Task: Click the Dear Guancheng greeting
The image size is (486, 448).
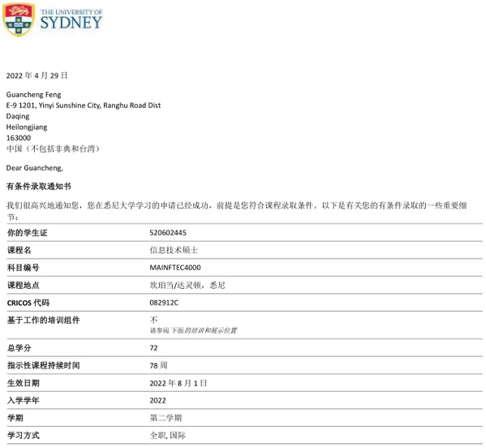Action: 35,168
